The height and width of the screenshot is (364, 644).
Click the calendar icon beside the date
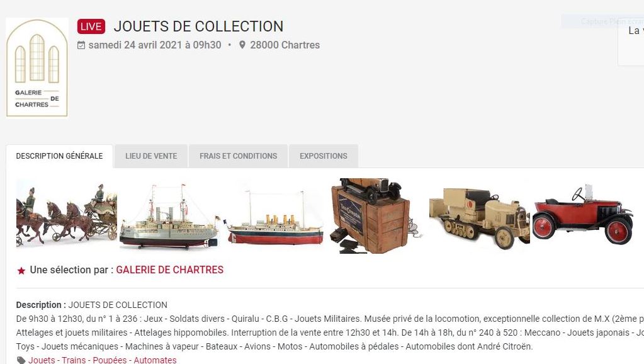pyautogui.click(x=81, y=45)
